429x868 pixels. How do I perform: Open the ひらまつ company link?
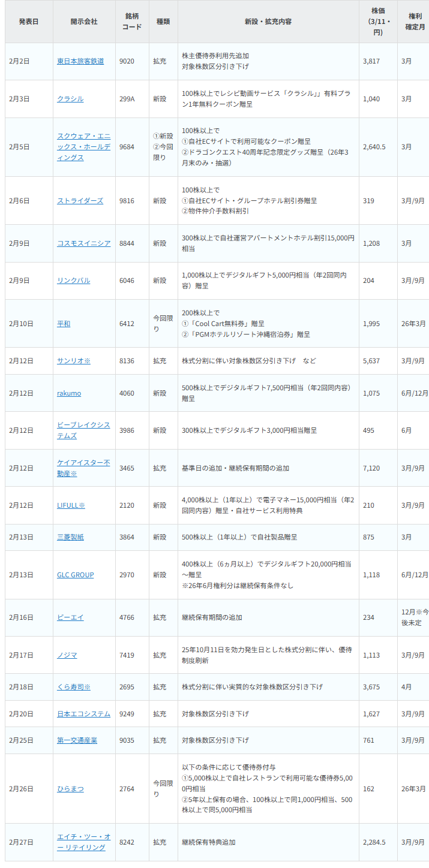click(70, 789)
